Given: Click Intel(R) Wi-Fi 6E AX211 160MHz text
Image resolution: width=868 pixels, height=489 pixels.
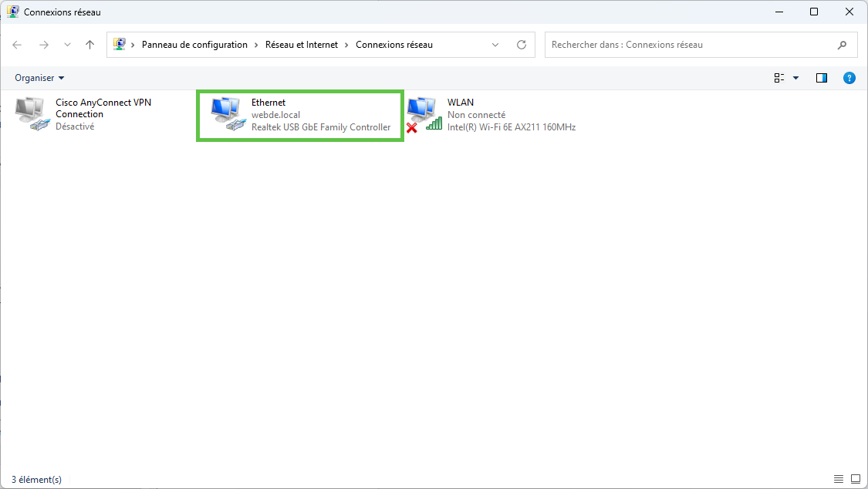Looking at the screenshot, I should point(512,126).
